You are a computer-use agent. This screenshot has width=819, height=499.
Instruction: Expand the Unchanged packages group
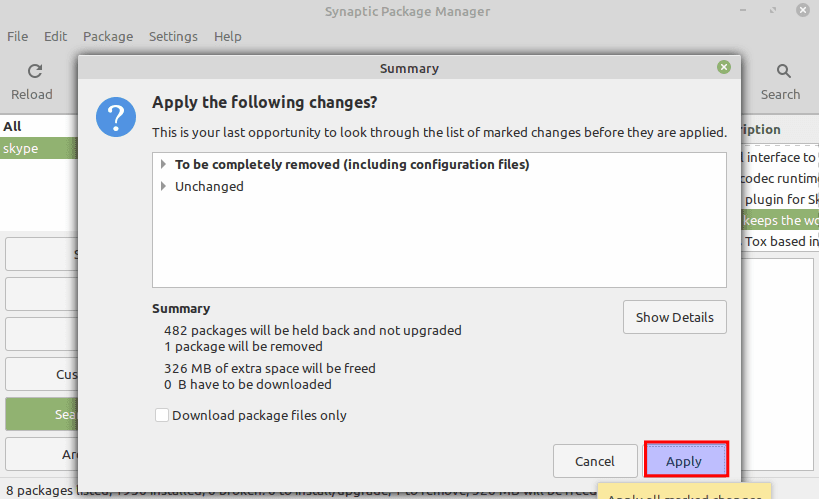(163, 186)
